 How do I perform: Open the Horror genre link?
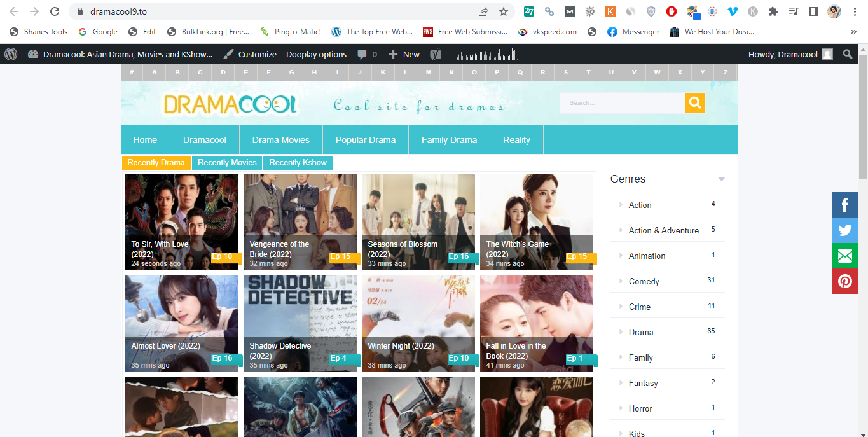pos(640,408)
